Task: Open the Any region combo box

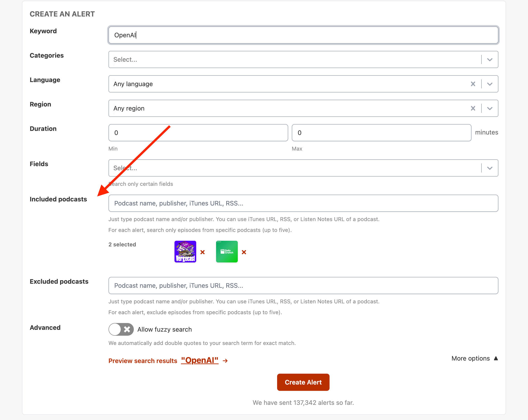Action: [x=303, y=108]
